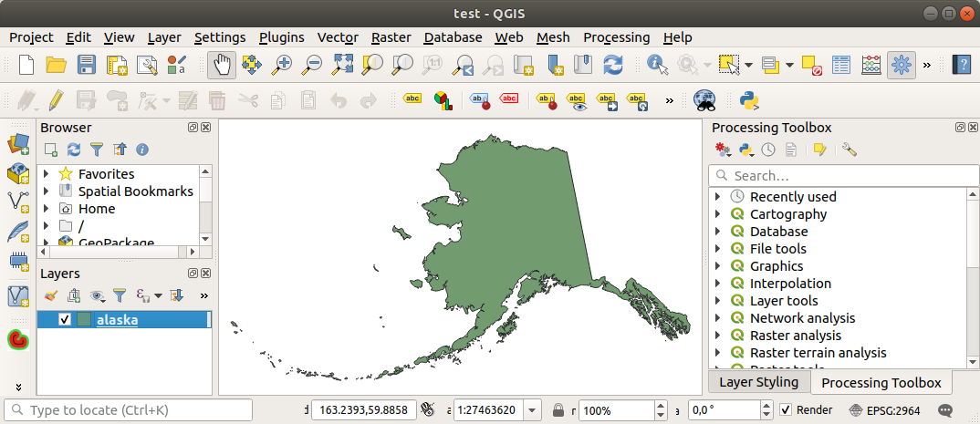
Task: Open the Processing Toolbox gear icon
Action: 901,65
